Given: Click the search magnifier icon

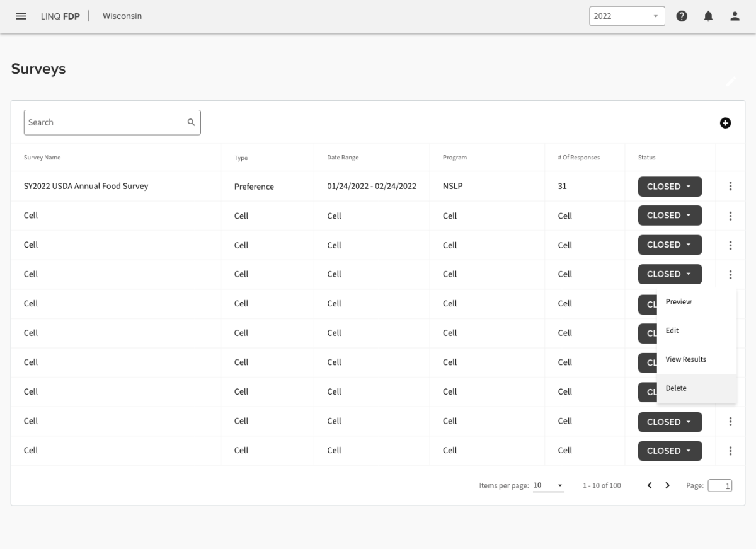Looking at the screenshot, I should point(191,122).
